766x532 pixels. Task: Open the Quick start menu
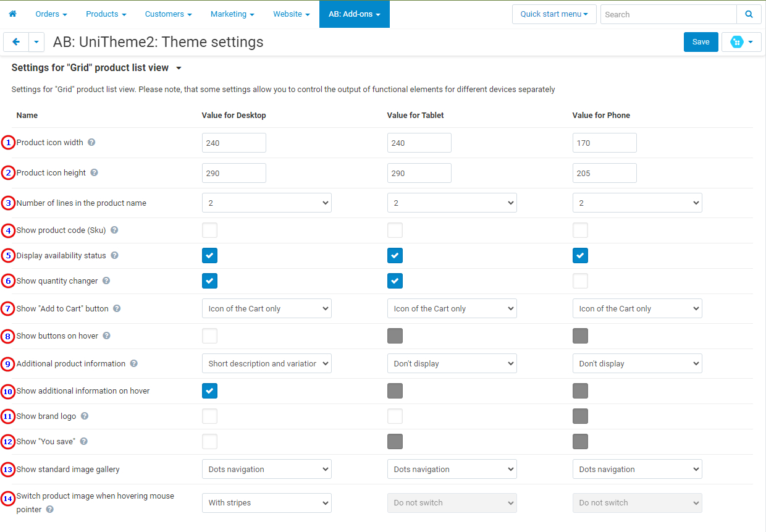(553, 14)
